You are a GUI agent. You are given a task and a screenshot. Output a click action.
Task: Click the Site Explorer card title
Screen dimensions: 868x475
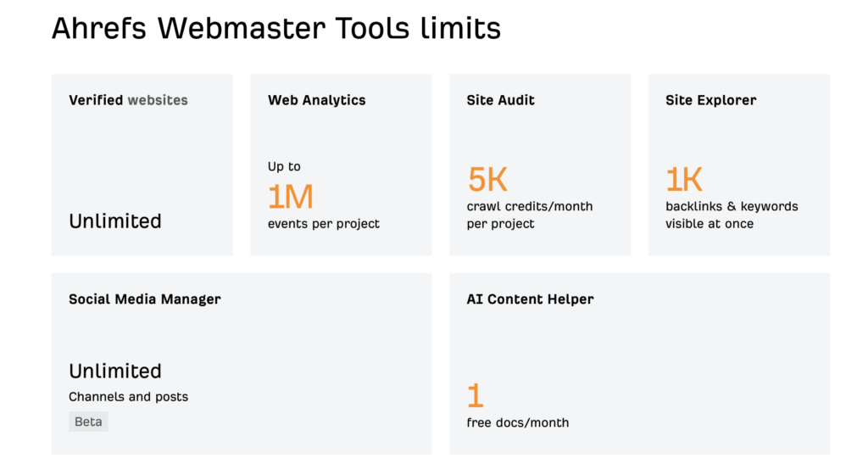pos(711,100)
